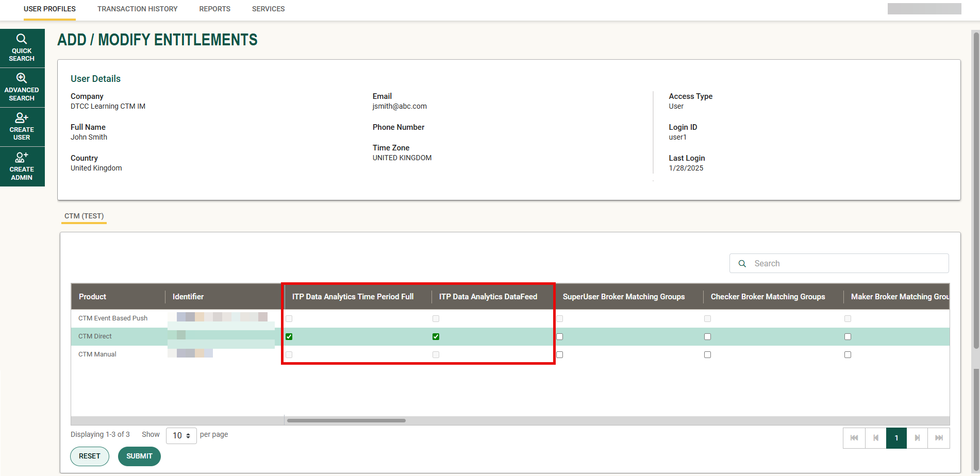Uncheck ITP Data Analytics DataFeed for CTM Direct

436,336
